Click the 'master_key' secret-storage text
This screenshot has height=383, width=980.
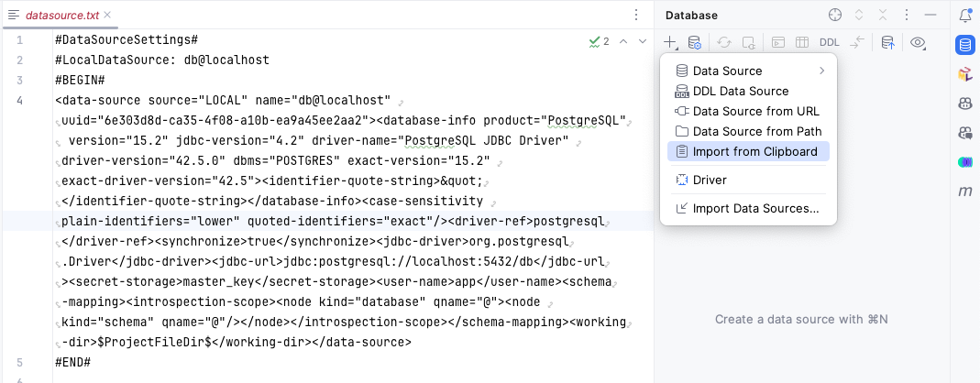[x=219, y=282]
